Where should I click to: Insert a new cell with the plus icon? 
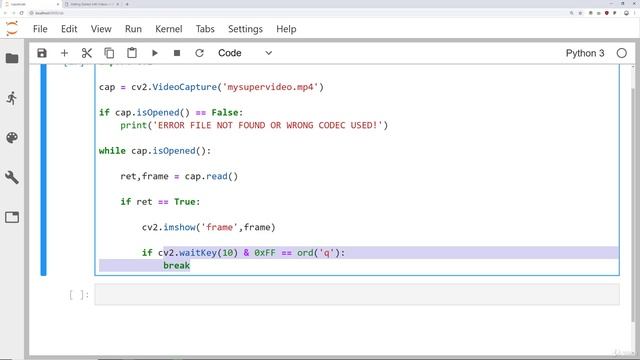click(64, 53)
